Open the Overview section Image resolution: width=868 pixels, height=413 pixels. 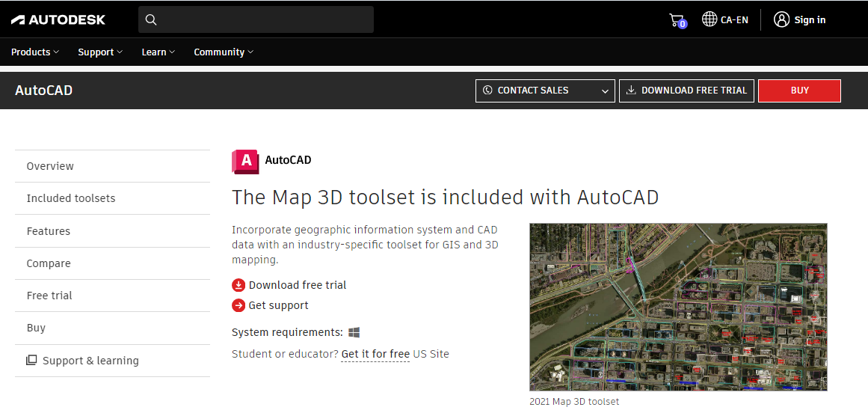[112, 166]
